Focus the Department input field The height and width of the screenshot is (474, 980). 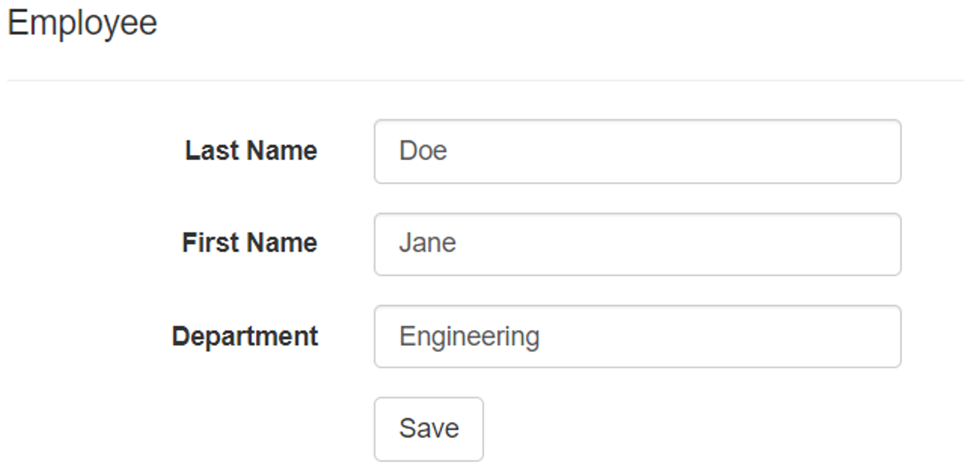point(637,336)
